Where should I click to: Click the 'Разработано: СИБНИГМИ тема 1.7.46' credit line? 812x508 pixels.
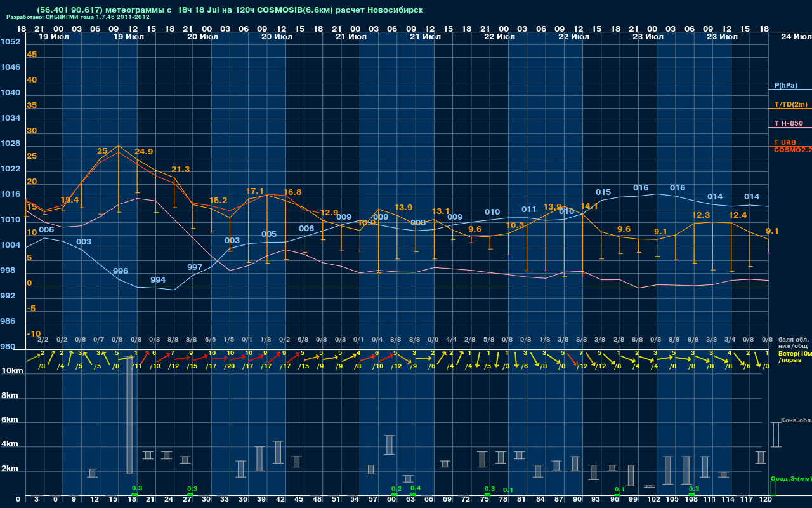click(x=78, y=17)
